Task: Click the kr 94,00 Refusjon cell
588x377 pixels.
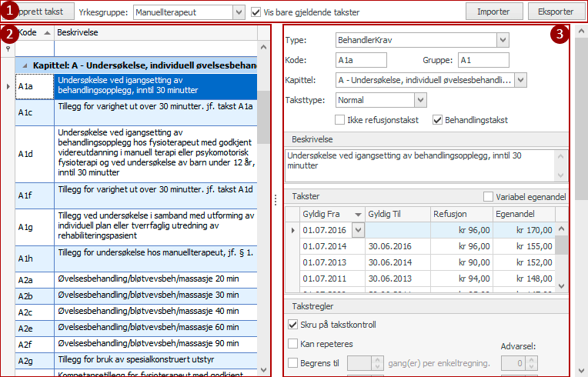Action: point(462,279)
